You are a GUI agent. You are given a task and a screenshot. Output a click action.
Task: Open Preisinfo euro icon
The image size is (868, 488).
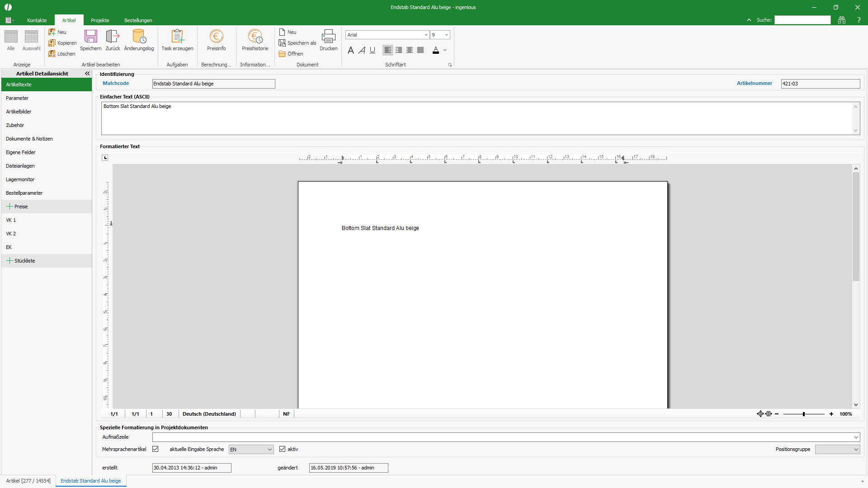(216, 37)
